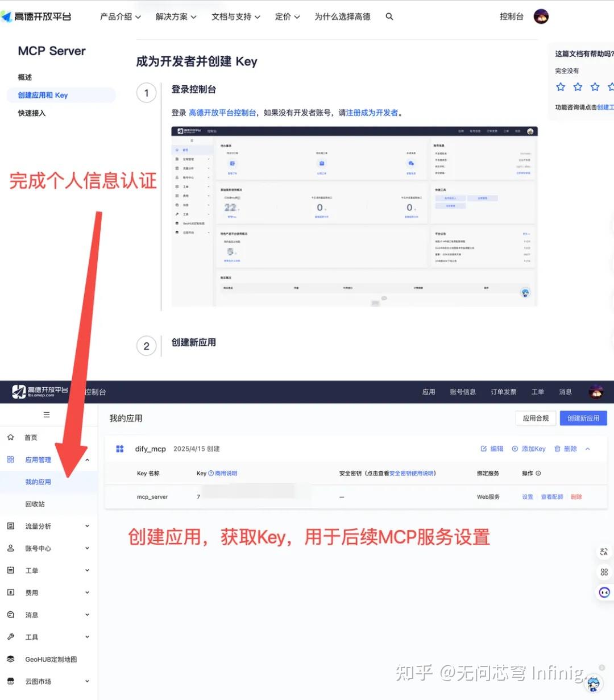Click the user avatar in top-right corner

coord(541,16)
